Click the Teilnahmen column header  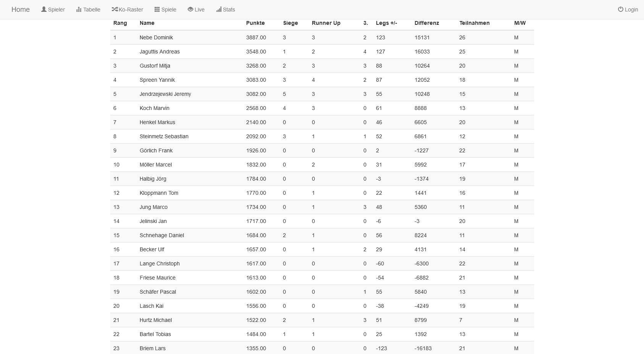474,23
